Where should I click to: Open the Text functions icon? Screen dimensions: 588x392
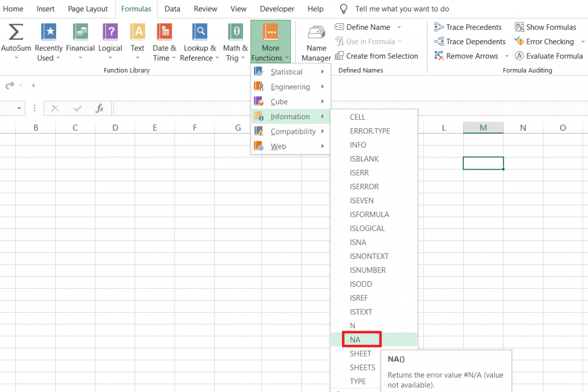(x=137, y=41)
